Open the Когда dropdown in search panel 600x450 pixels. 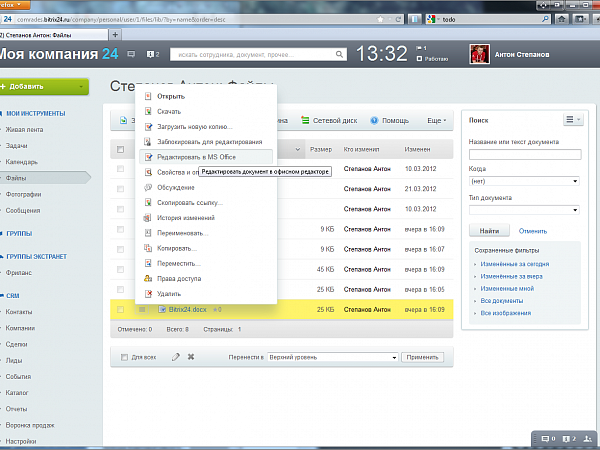click(x=524, y=181)
